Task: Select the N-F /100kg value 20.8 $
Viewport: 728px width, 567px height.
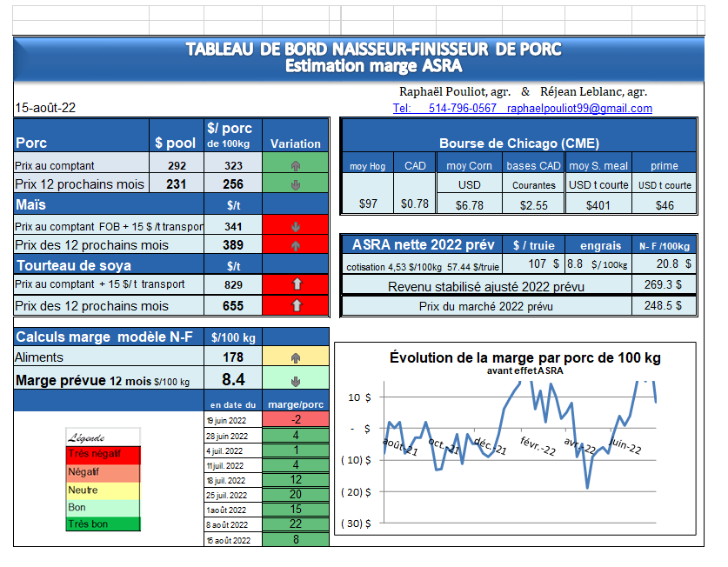Action: 665,263
